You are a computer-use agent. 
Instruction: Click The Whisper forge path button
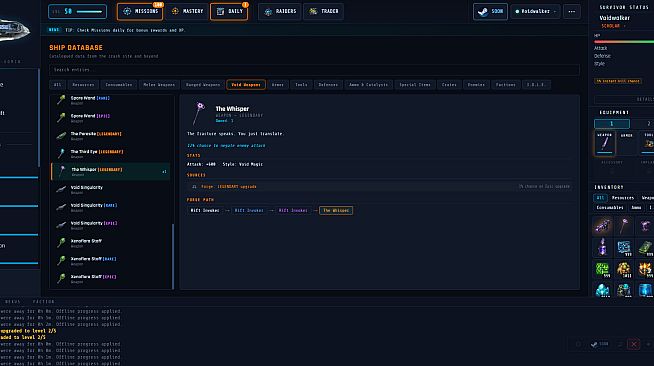point(336,211)
